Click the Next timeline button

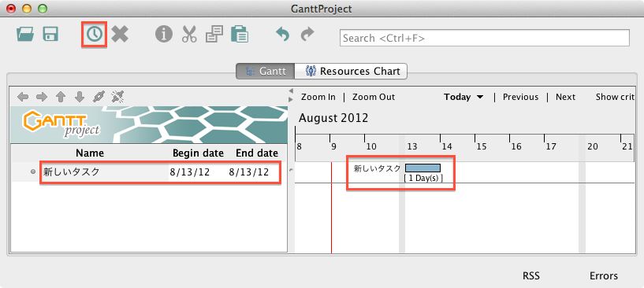(565, 98)
